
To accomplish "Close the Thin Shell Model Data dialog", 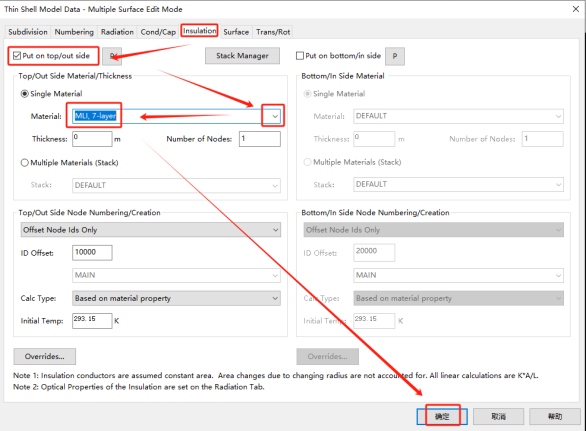I will click(x=576, y=9).
